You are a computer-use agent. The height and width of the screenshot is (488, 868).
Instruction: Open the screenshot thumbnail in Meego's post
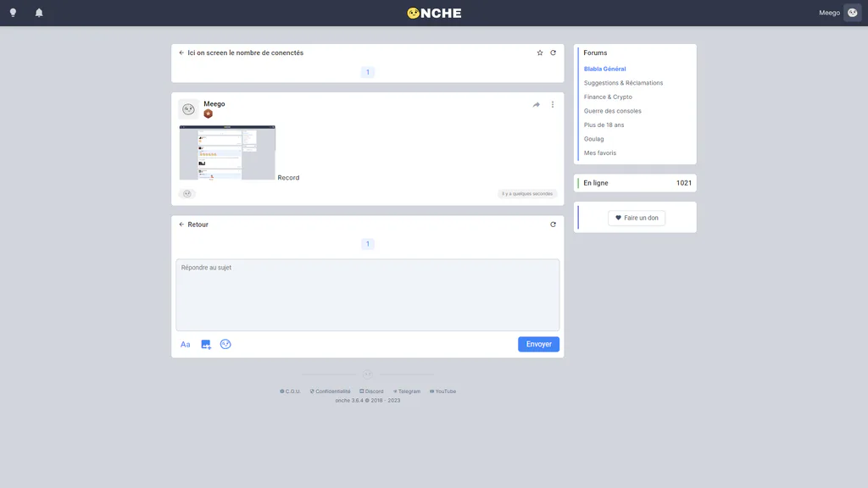(227, 152)
